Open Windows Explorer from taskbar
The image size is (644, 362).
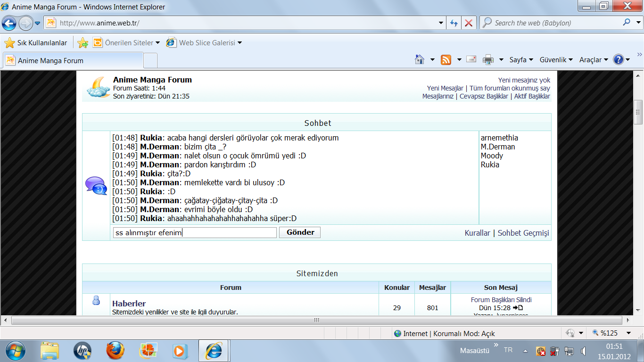pos(50,351)
